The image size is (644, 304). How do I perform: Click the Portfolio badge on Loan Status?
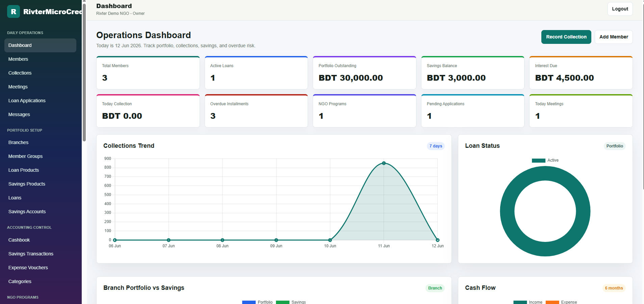point(615,146)
